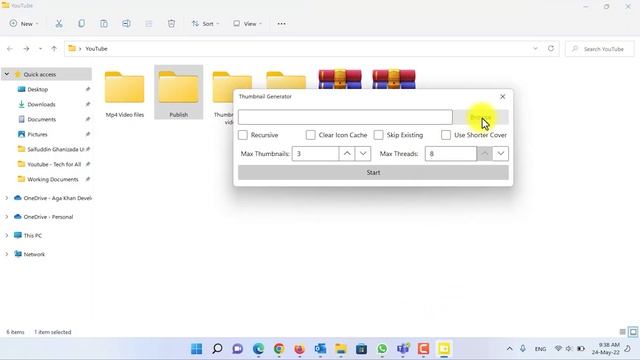Image resolution: width=640 pixels, height=360 pixels.
Task: Close the Thumbnail Generator dialog
Action: [502, 96]
